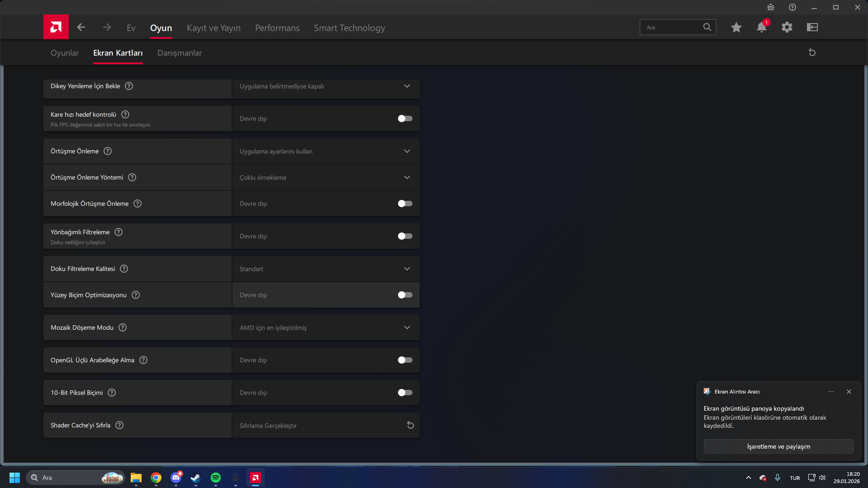
Task: Click the shader cache reset arrow icon
Action: click(410, 425)
